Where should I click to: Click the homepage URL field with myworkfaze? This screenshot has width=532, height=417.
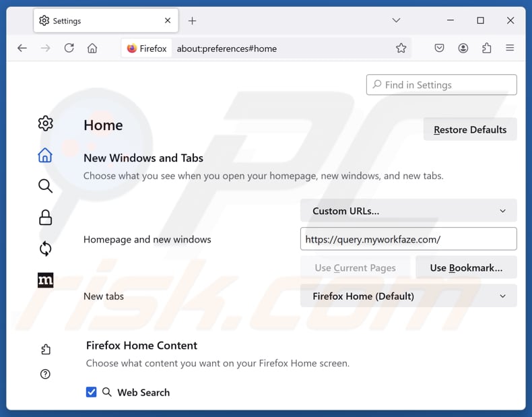click(x=409, y=239)
